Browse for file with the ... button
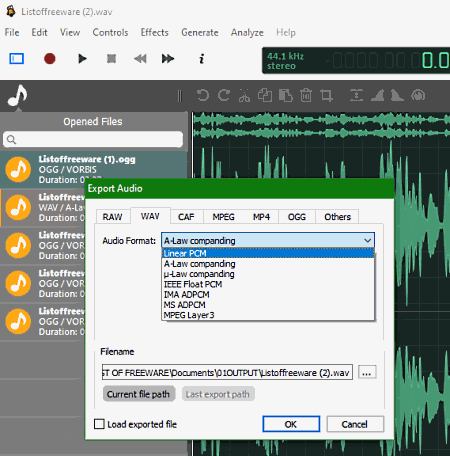 367,372
